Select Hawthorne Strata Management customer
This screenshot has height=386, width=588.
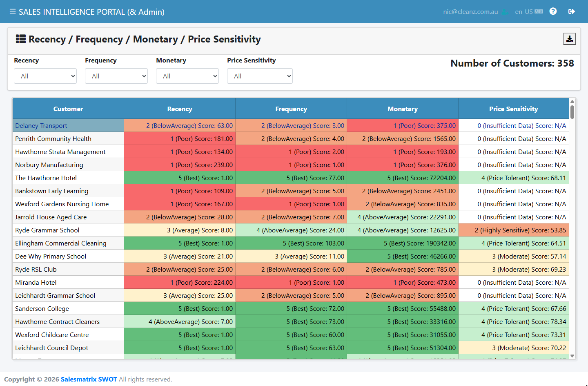(68, 152)
